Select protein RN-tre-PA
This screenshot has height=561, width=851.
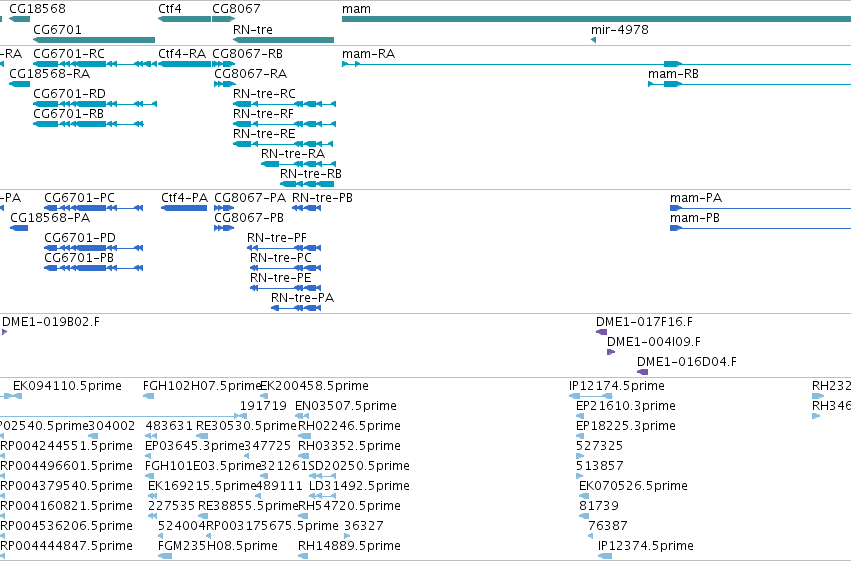[296, 309]
